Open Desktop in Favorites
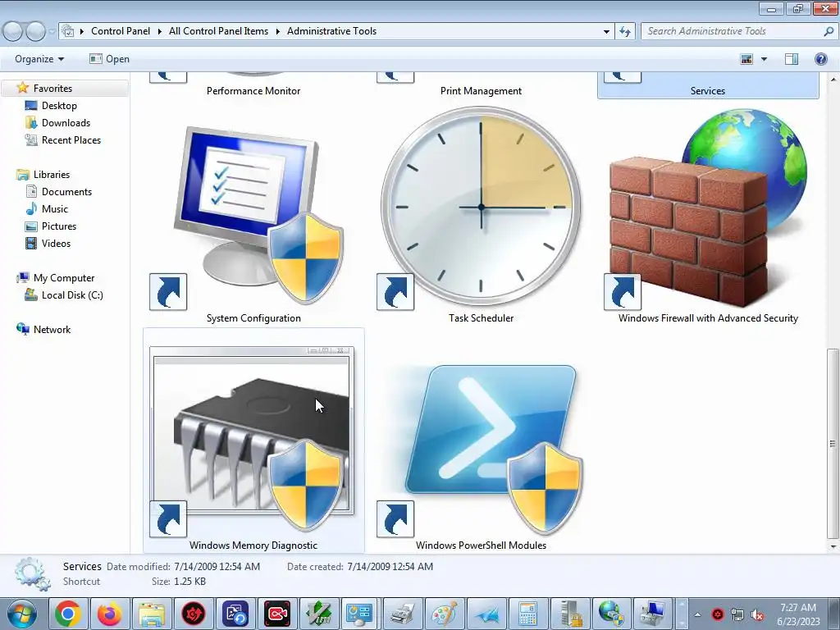 point(59,106)
